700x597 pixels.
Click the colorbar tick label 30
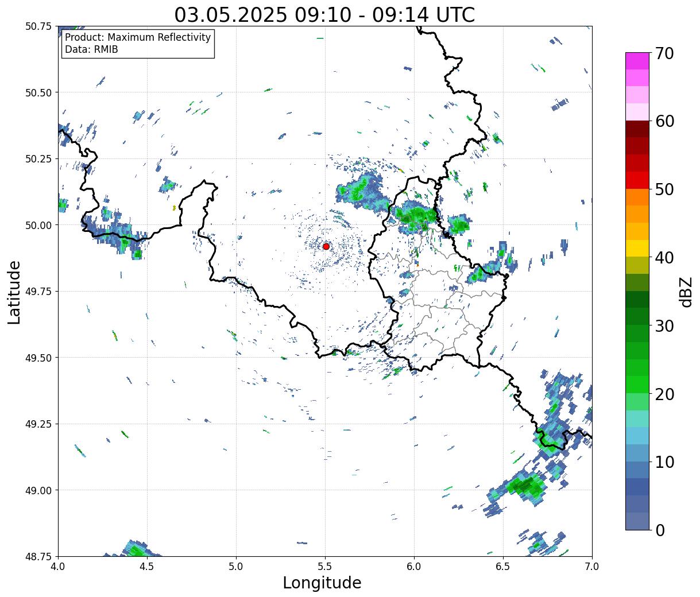(x=664, y=326)
